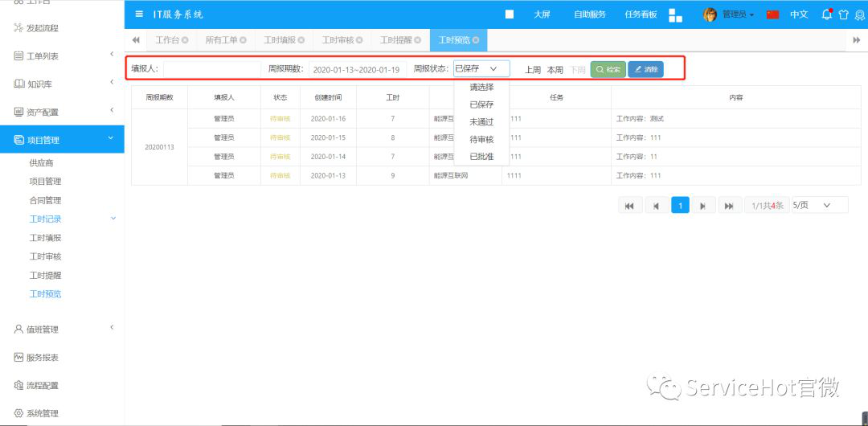This screenshot has height=426, width=868.
Task: Switch to the 工时填报 tab
Action: tap(280, 40)
